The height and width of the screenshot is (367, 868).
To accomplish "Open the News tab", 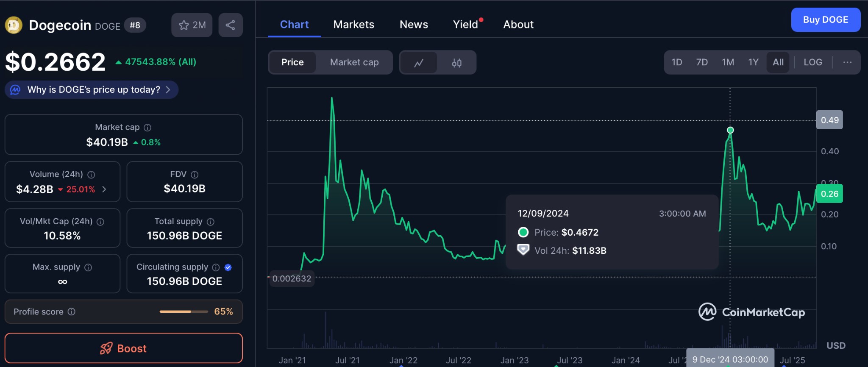I will click(414, 25).
